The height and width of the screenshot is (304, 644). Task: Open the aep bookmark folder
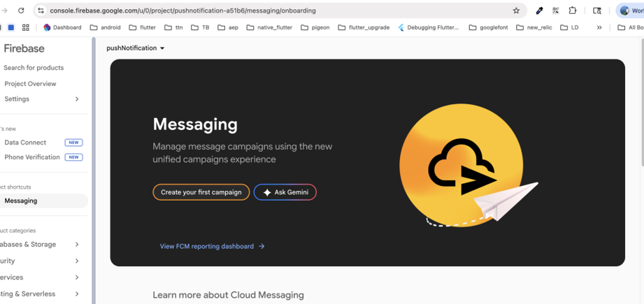pyautogui.click(x=228, y=27)
